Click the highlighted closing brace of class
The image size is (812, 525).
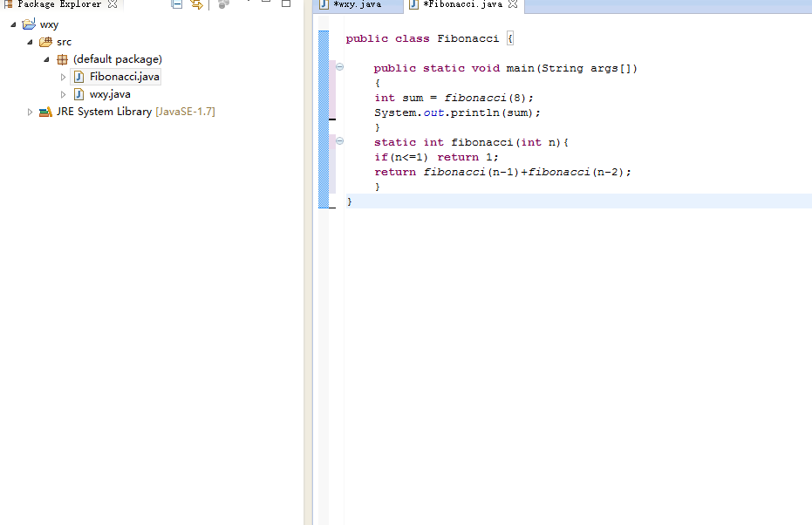click(x=350, y=201)
